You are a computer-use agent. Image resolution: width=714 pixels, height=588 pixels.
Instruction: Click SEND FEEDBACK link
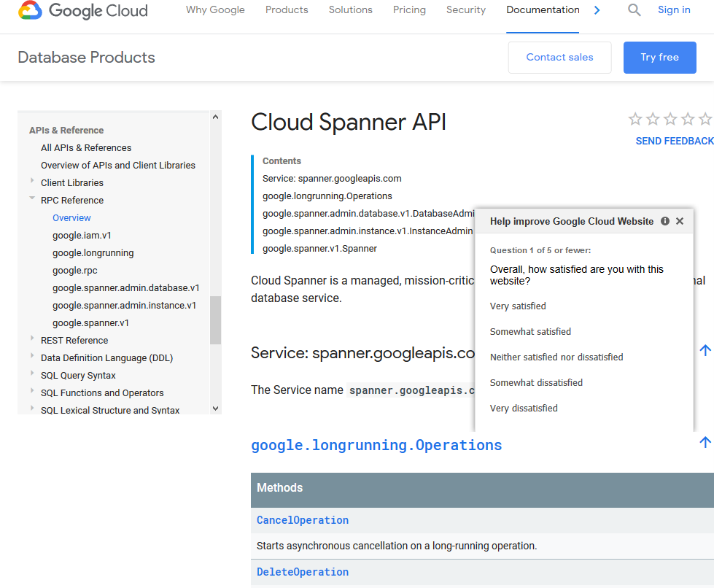click(675, 142)
